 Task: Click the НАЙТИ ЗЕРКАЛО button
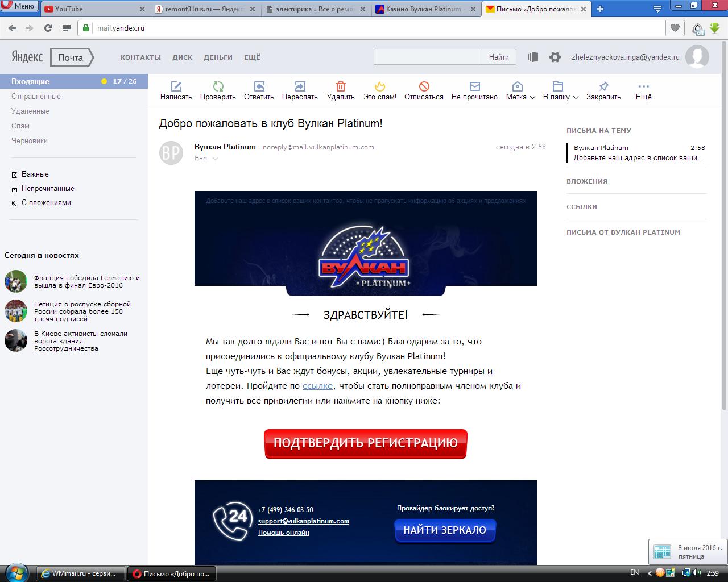point(445,530)
